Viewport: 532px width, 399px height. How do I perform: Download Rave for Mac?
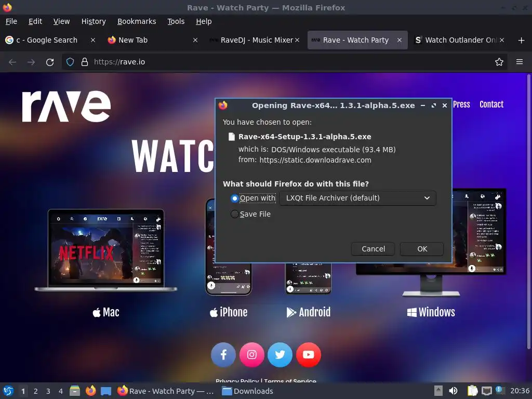pyautogui.click(x=106, y=312)
